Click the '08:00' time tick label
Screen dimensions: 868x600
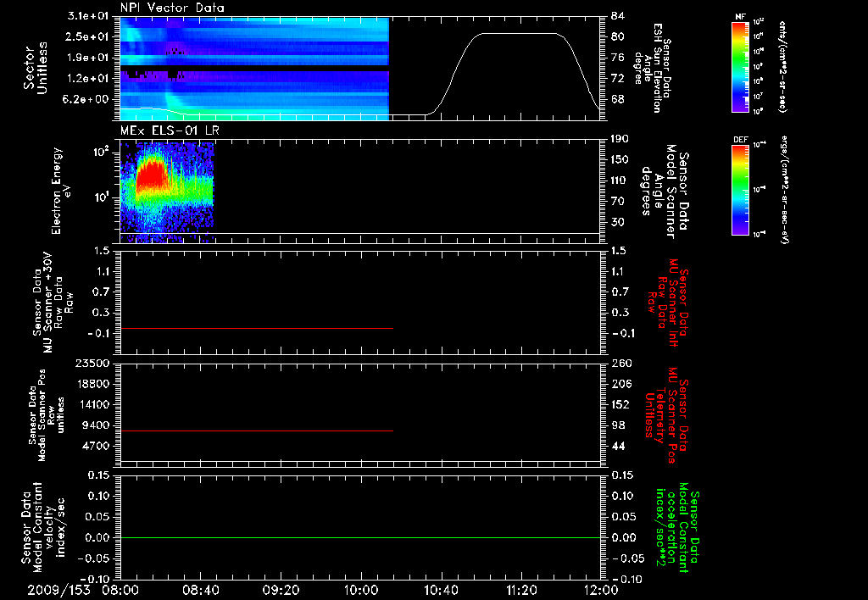coord(120,590)
